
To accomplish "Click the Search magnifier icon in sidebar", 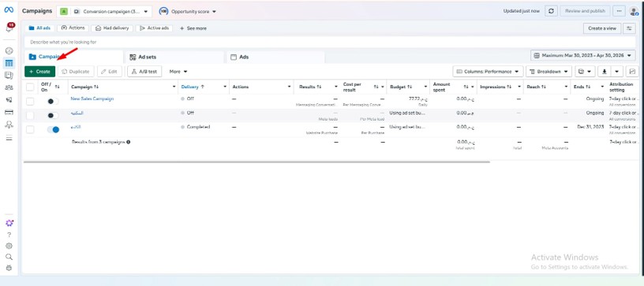I will [x=9, y=257].
